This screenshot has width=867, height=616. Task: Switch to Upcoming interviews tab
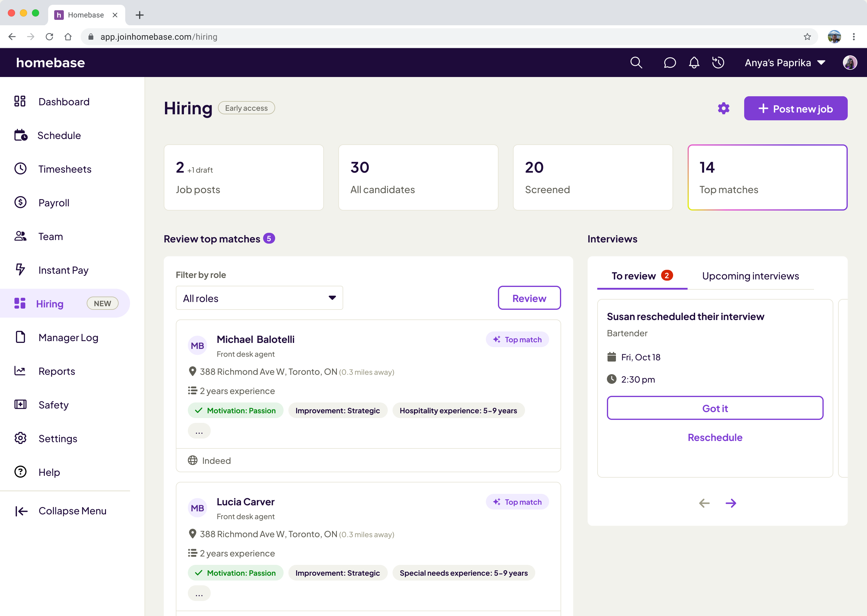(x=750, y=276)
